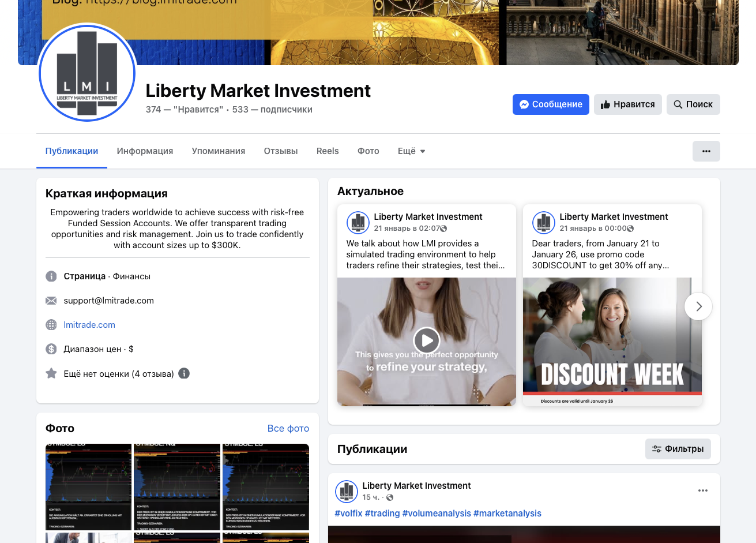
Task: Open the 15 ч. post timestamp
Action: point(370,497)
